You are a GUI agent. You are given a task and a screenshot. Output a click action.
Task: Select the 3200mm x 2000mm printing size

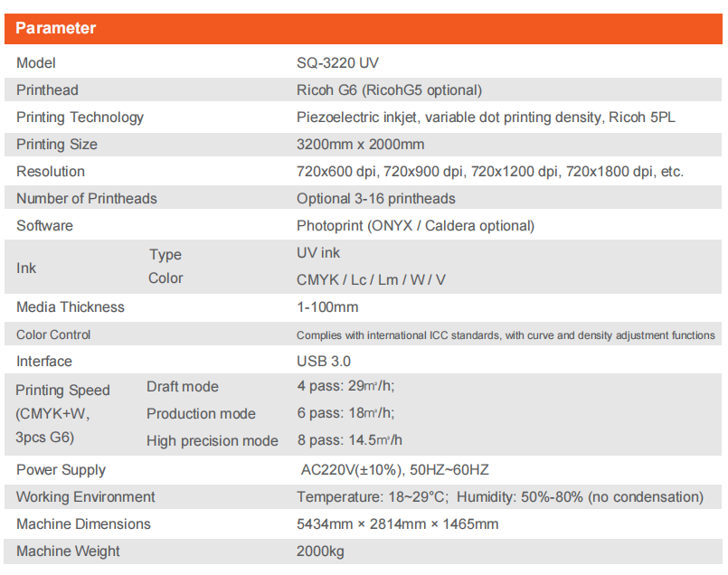pos(360,145)
